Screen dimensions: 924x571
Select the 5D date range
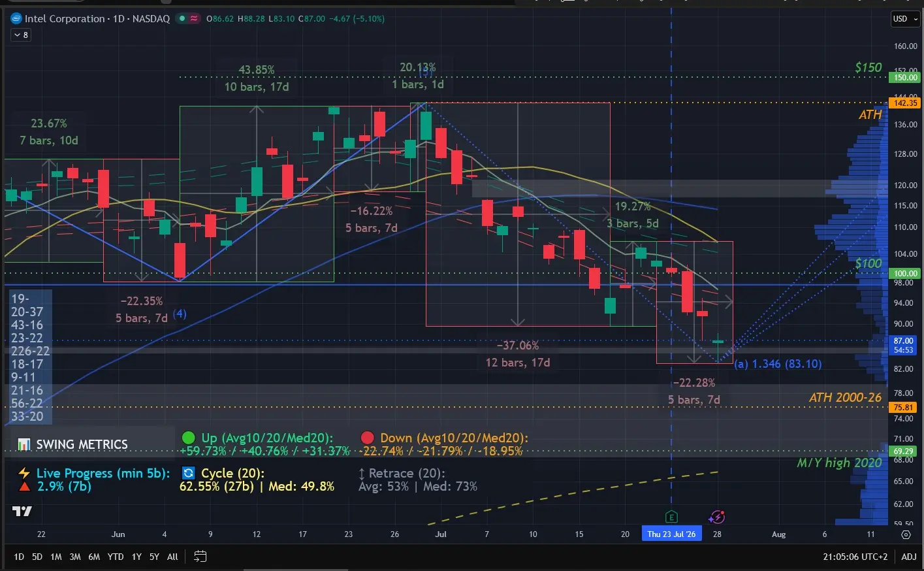point(37,557)
